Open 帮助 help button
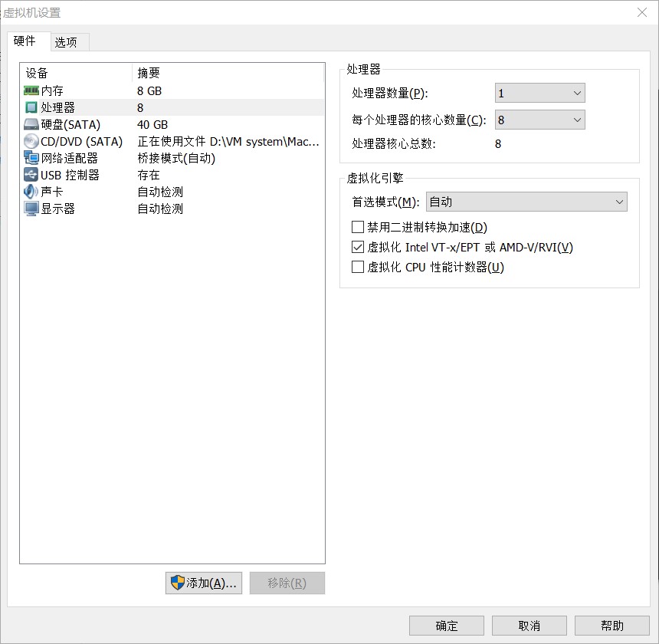The height and width of the screenshot is (644, 659). (x=612, y=626)
